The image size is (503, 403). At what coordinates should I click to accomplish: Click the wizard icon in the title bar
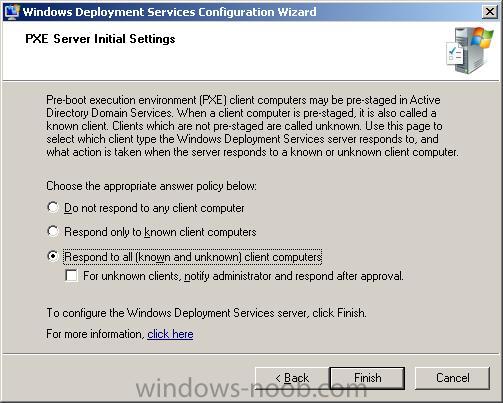click(11, 12)
